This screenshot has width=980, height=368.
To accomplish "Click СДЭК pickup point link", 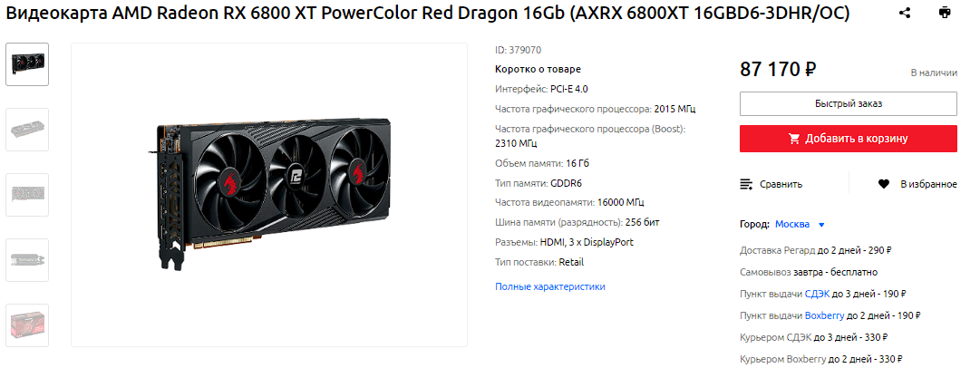I will pos(817,293).
